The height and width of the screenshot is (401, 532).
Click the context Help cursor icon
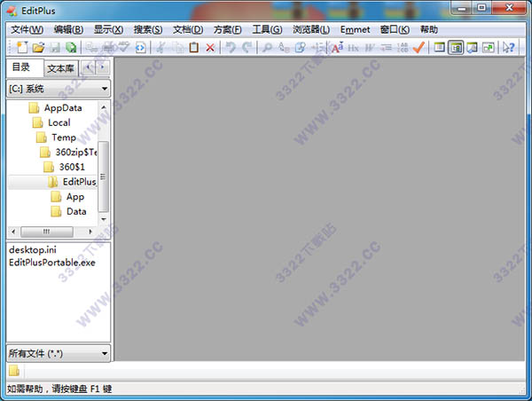(x=509, y=47)
